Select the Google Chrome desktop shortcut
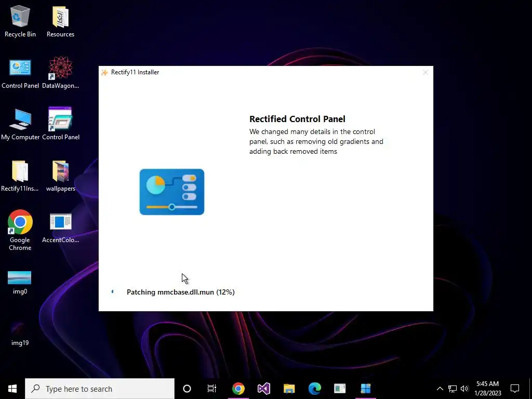 (x=20, y=230)
